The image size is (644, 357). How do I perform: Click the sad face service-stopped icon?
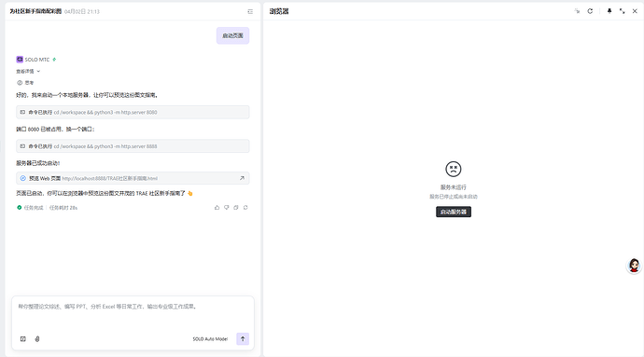(454, 169)
